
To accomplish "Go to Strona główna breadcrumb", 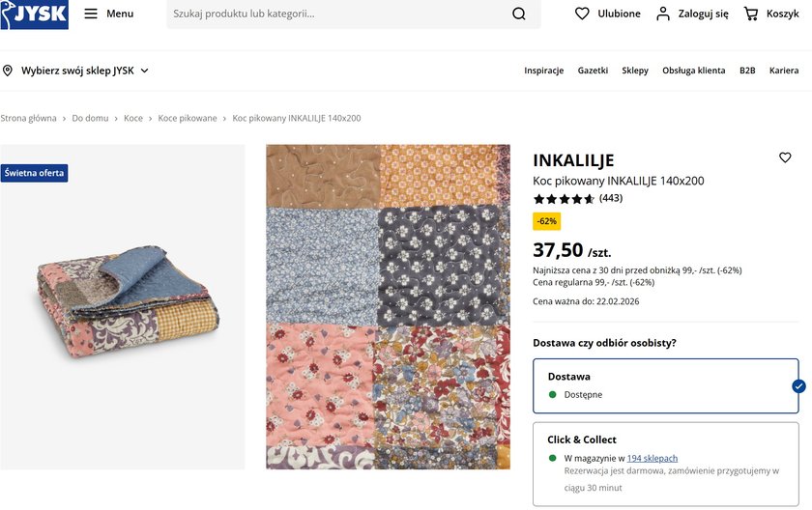I will tap(28, 118).
